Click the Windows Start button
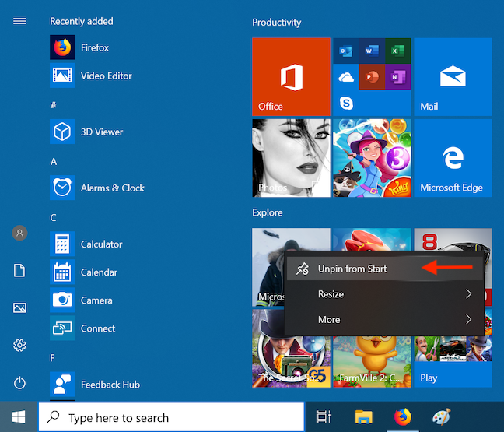This screenshot has height=432, width=504. (19, 417)
